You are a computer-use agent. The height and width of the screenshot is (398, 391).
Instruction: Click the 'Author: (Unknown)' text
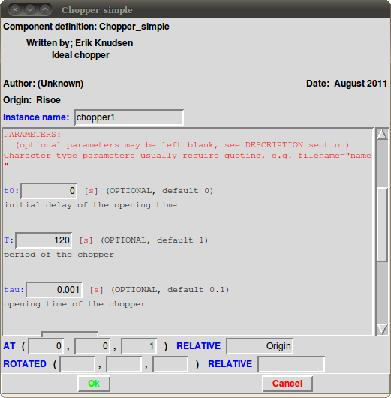tap(43, 84)
